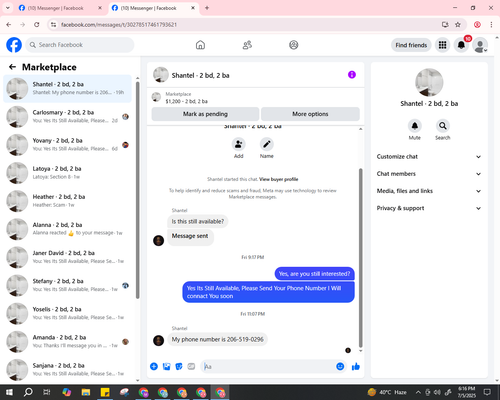The width and height of the screenshot is (500, 400).
Task: Open Windows Start menu
Action: point(9,392)
